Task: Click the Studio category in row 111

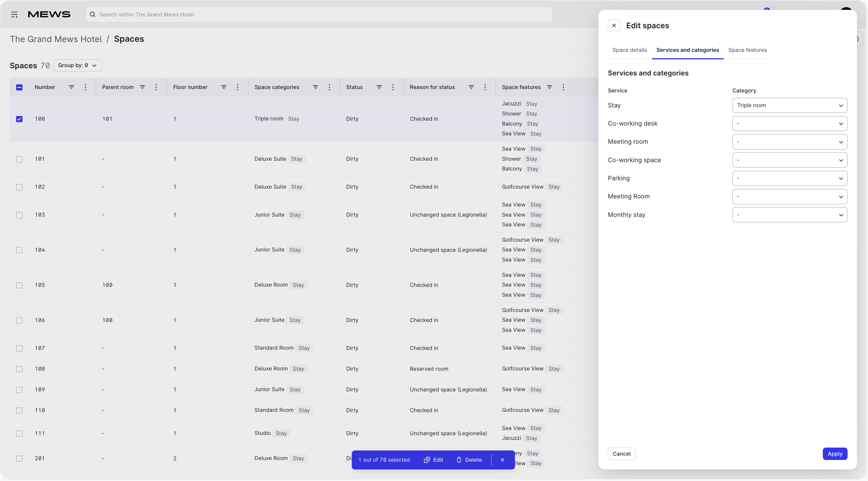Action: (x=262, y=433)
